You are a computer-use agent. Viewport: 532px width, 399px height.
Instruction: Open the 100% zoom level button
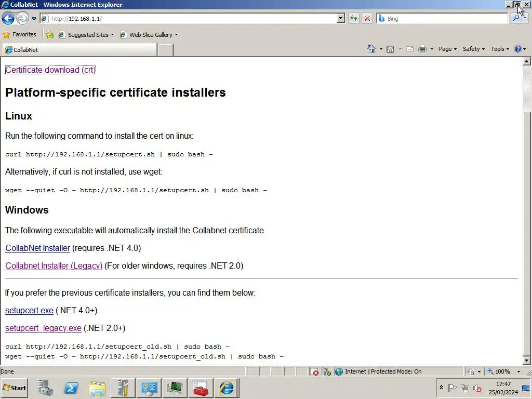[499, 371]
